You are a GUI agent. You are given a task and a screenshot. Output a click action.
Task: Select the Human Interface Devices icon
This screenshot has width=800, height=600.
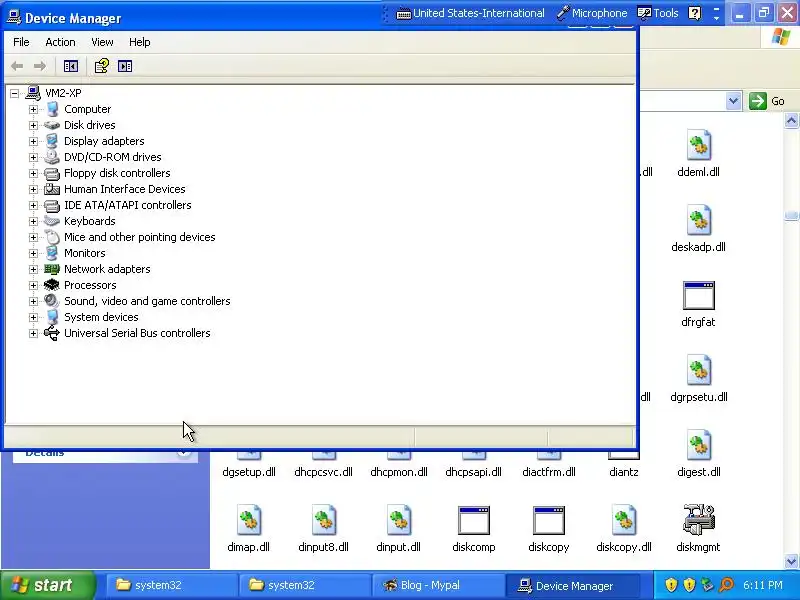[52, 189]
